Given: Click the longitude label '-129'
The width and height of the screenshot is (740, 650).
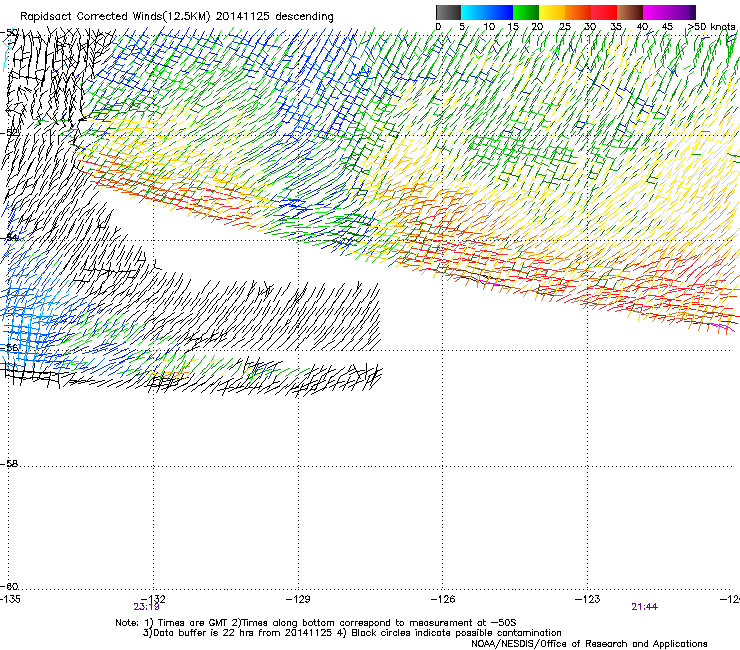Looking at the screenshot, I should pyautogui.click(x=298, y=599).
